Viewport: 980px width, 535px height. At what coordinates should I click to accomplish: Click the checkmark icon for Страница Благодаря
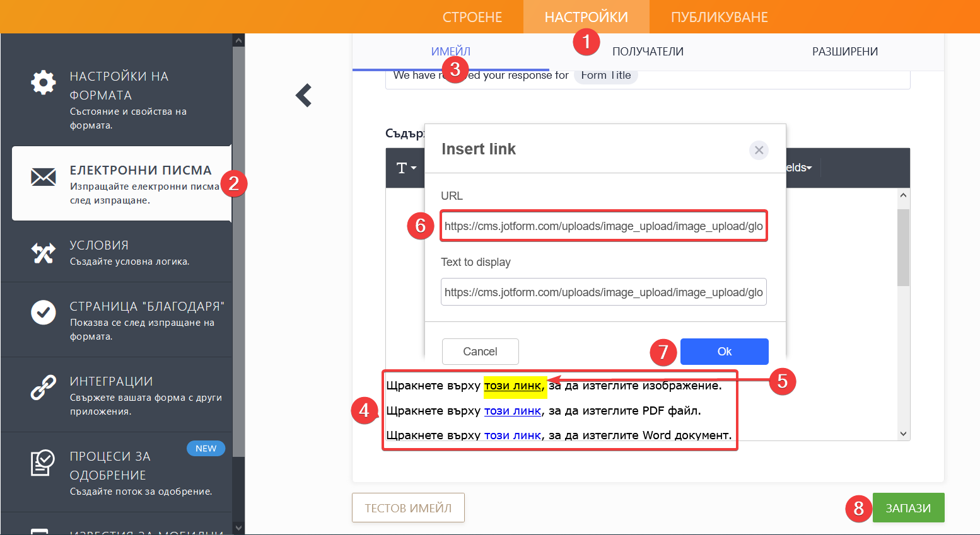(x=44, y=312)
